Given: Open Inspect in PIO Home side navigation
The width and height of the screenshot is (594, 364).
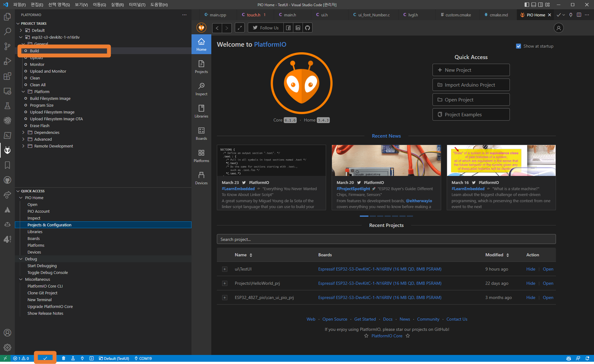Looking at the screenshot, I should tap(201, 89).
